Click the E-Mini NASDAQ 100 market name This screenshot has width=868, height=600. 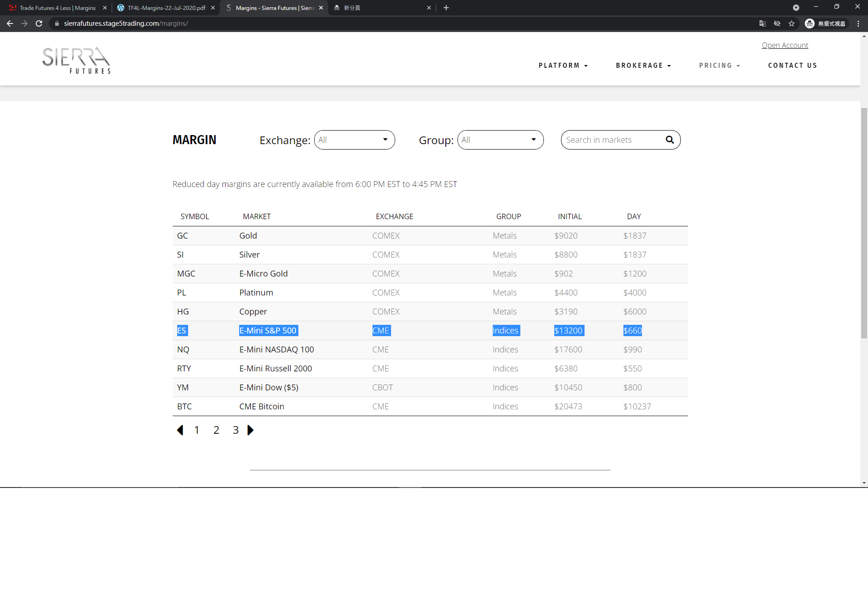click(277, 350)
